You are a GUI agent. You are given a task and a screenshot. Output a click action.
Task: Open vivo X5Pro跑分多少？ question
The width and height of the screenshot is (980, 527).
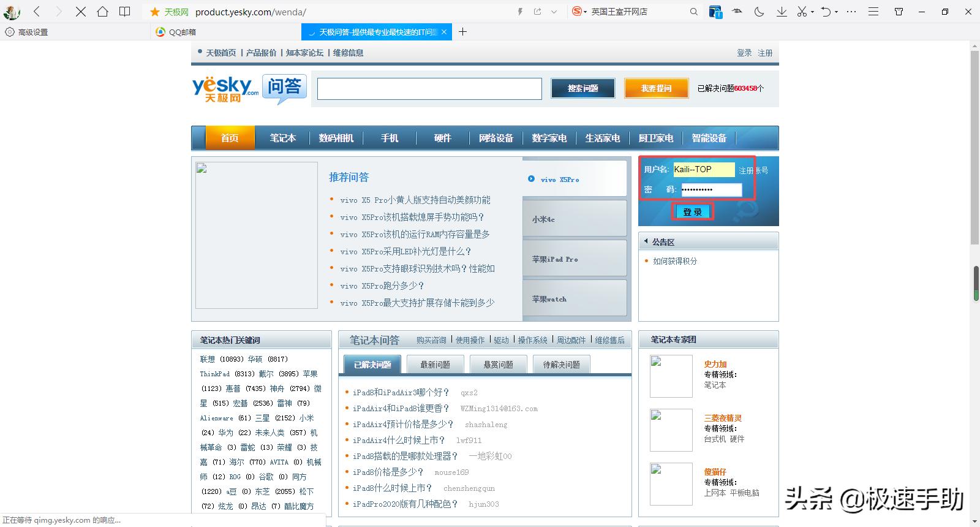(x=382, y=286)
